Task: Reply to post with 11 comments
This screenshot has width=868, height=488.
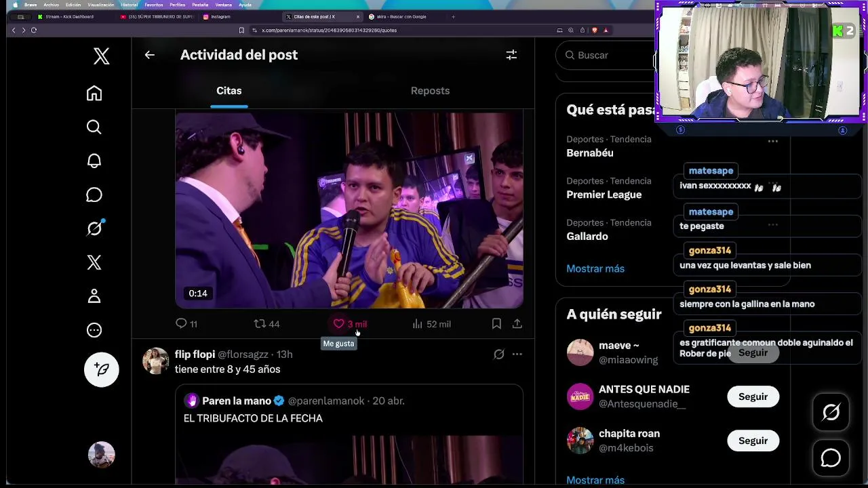Action: 186,324
